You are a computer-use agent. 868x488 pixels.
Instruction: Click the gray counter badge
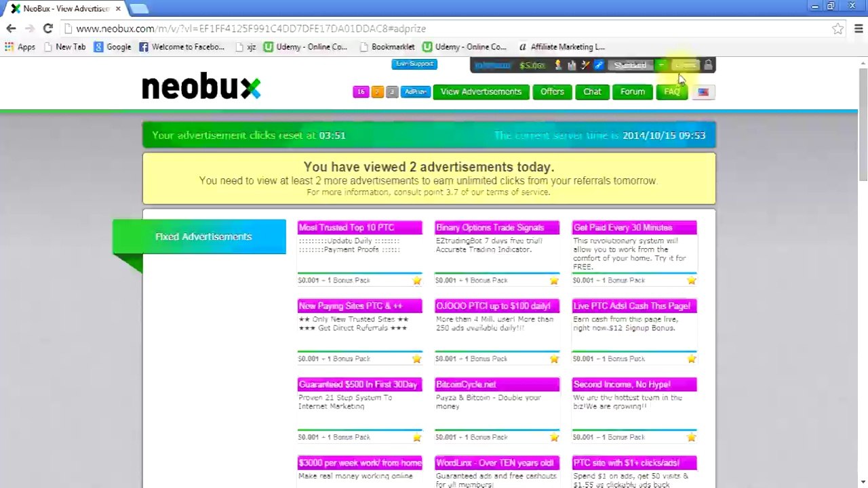(x=392, y=91)
